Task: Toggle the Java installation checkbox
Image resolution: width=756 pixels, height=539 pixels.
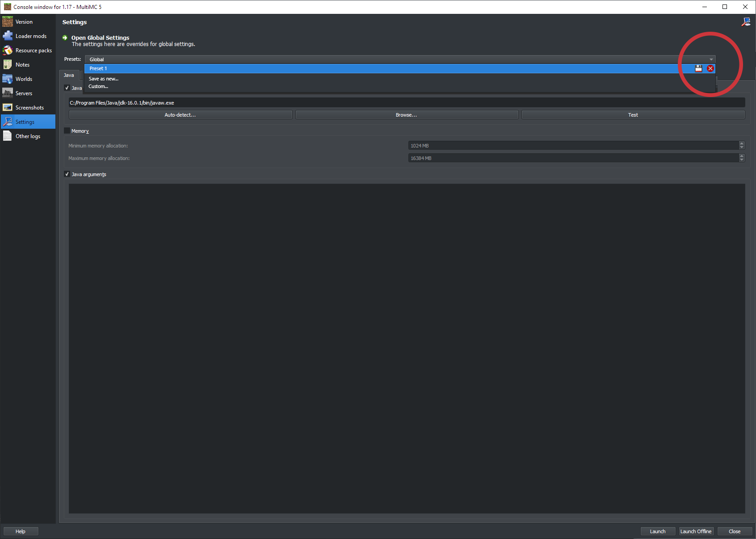Action: tap(67, 88)
